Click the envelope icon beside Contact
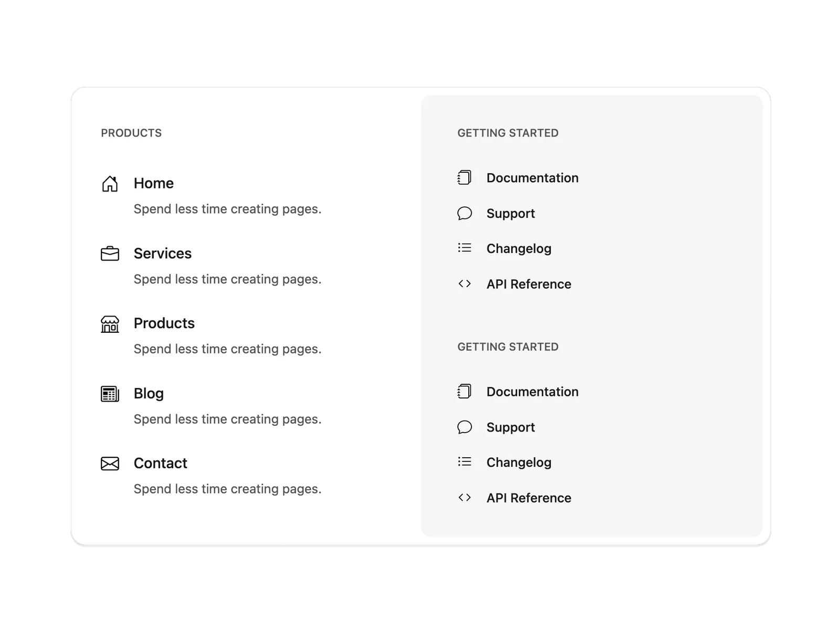 tap(110, 464)
